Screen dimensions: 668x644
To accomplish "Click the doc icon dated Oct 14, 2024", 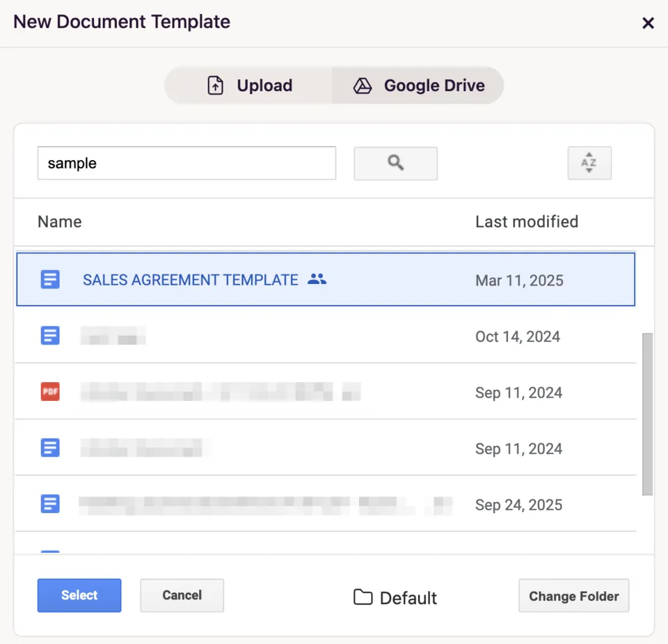I will [50, 336].
